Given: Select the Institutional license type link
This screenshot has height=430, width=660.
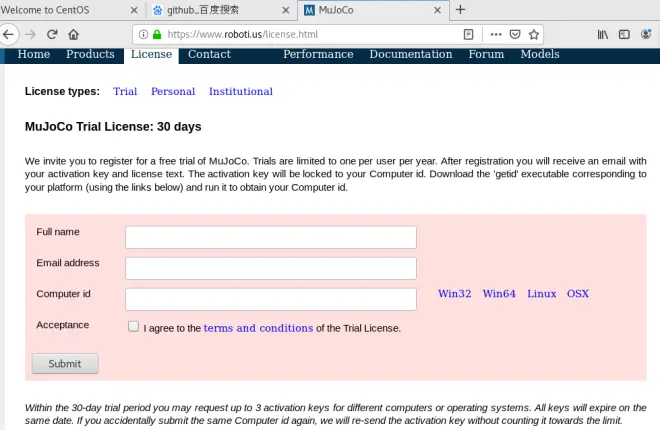Looking at the screenshot, I should tap(241, 91).
